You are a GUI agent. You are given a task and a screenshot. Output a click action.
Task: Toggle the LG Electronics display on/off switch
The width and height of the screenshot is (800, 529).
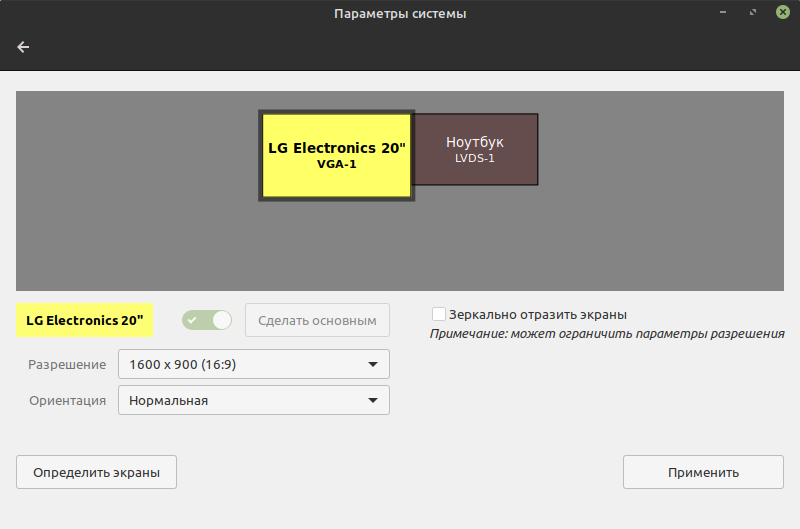coord(207,320)
